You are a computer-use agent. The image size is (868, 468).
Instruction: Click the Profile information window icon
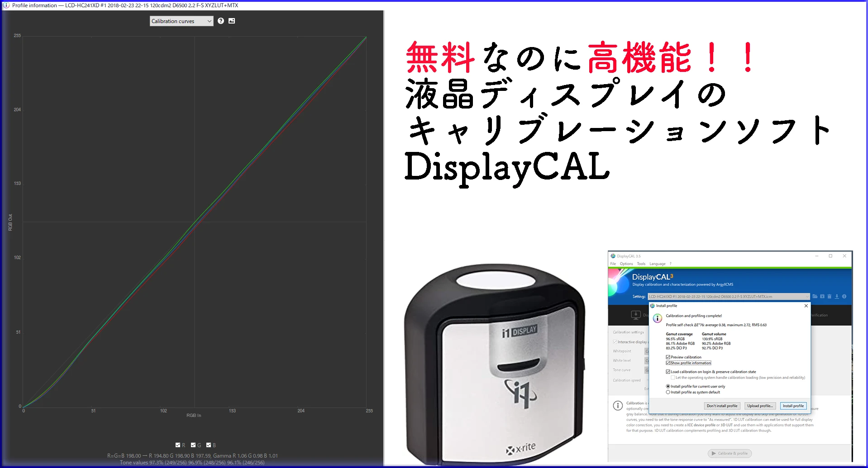click(6, 5)
